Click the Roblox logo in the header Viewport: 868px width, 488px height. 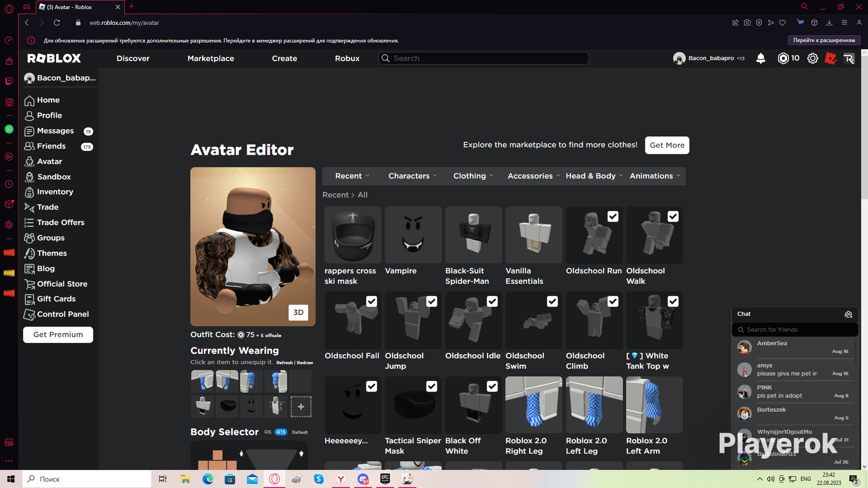tap(54, 58)
